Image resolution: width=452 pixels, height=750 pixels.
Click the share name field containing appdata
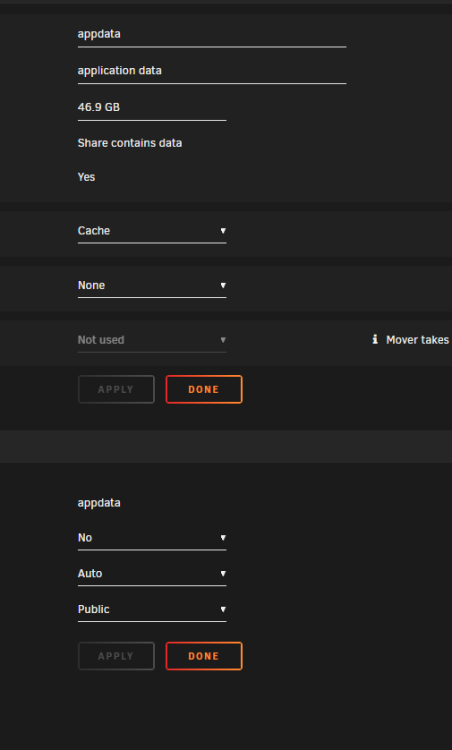click(x=212, y=34)
